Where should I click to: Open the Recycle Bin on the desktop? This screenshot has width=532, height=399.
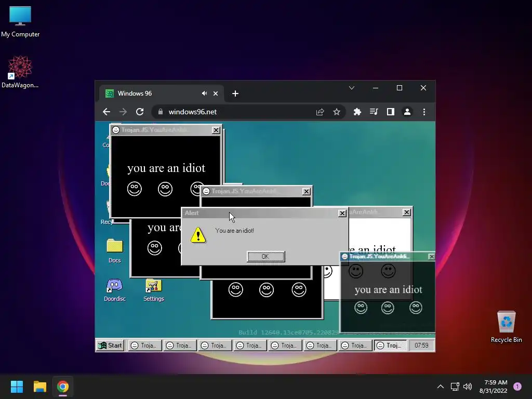[x=506, y=327]
